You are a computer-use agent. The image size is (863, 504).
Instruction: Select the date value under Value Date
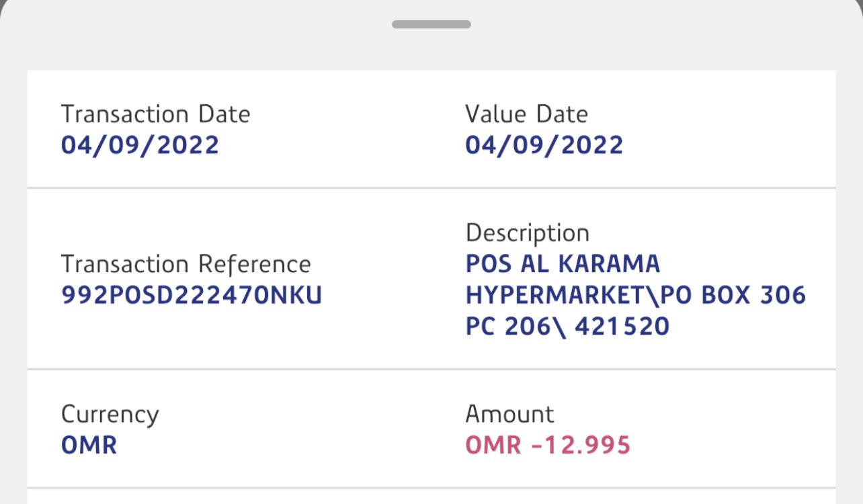[x=544, y=145]
